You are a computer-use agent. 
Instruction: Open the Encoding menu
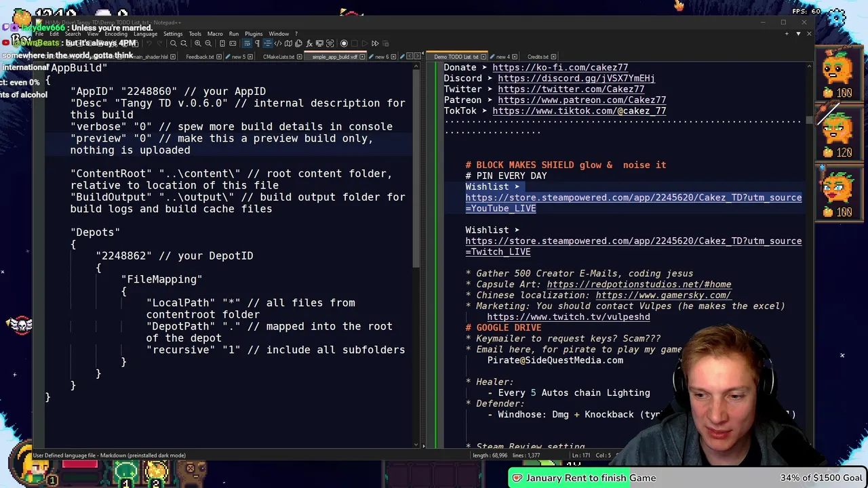(116, 34)
